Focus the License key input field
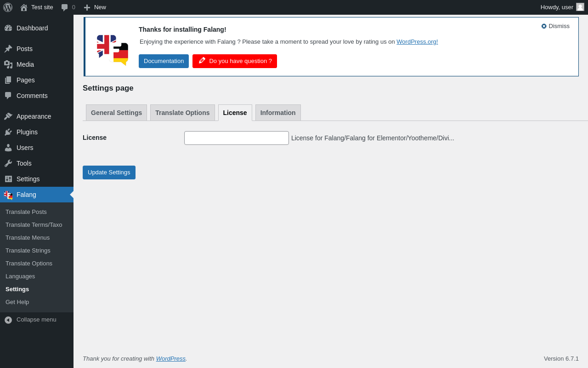 237,138
